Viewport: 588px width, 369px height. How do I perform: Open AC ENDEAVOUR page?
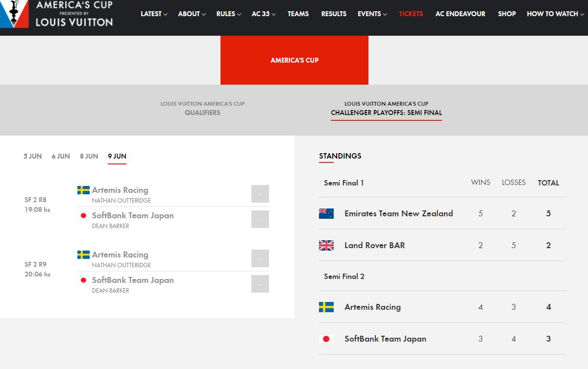pyautogui.click(x=461, y=14)
